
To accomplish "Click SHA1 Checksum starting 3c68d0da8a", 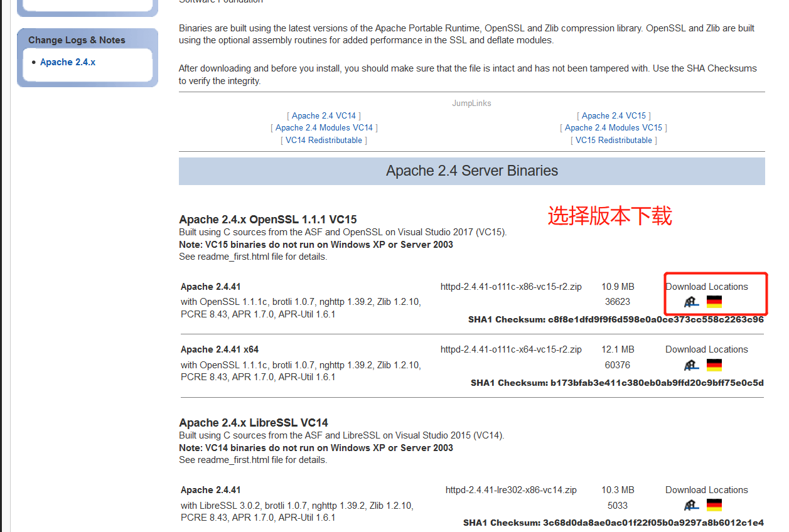I will click(x=613, y=523).
